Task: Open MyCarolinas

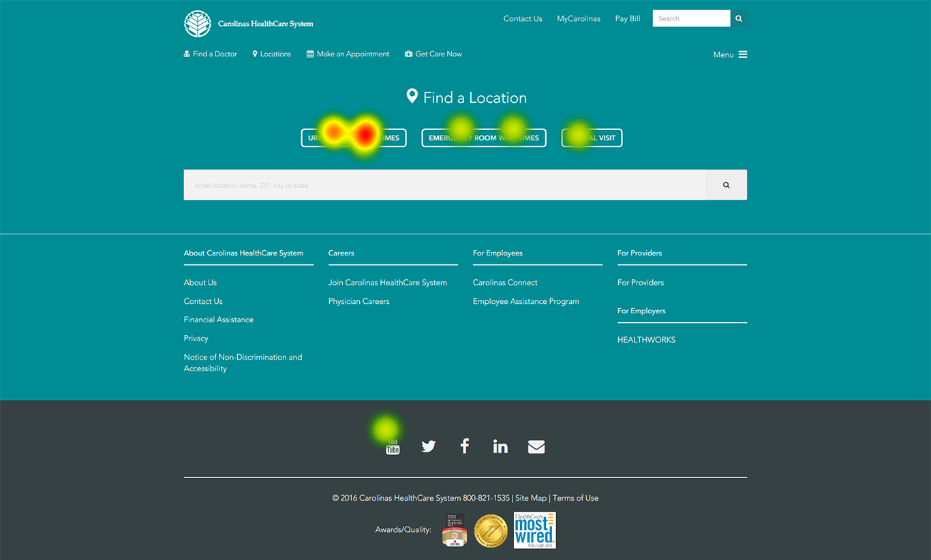Action: click(579, 18)
